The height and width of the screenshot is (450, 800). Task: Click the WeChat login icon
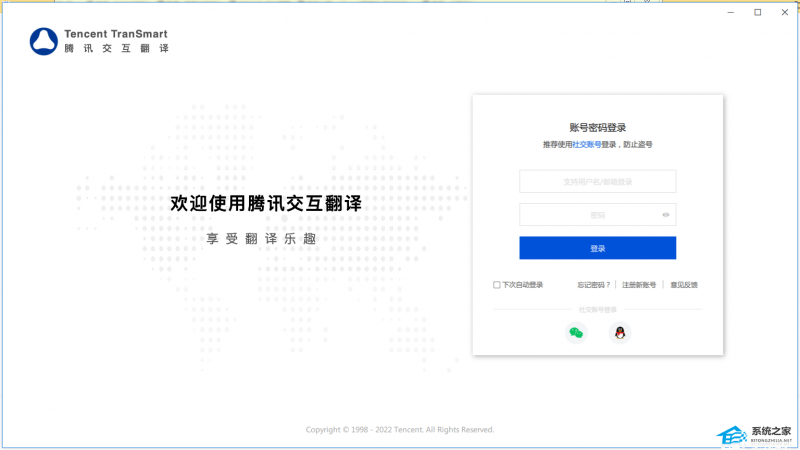[576, 333]
